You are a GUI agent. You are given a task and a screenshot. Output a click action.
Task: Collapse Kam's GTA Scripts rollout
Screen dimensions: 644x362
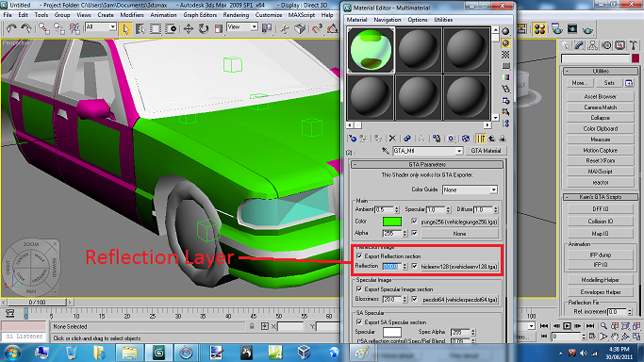click(x=600, y=197)
